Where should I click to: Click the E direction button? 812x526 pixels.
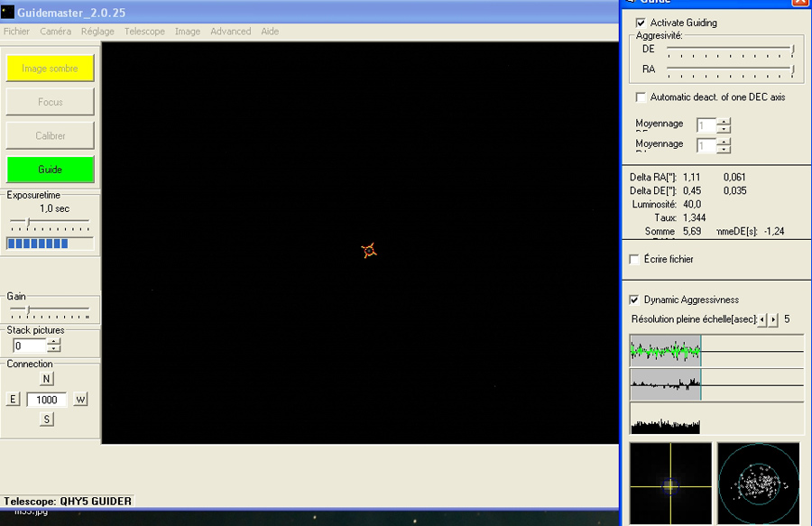tap(13, 399)
